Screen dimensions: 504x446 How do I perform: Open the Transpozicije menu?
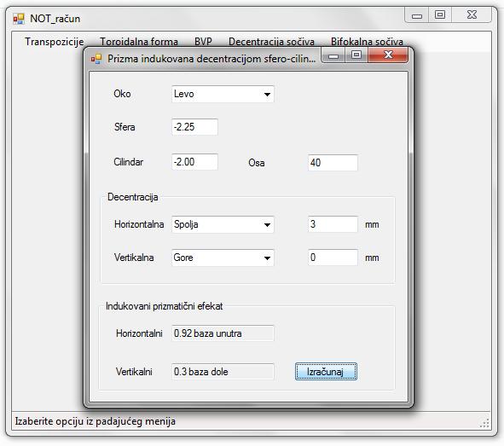point(55,42)
